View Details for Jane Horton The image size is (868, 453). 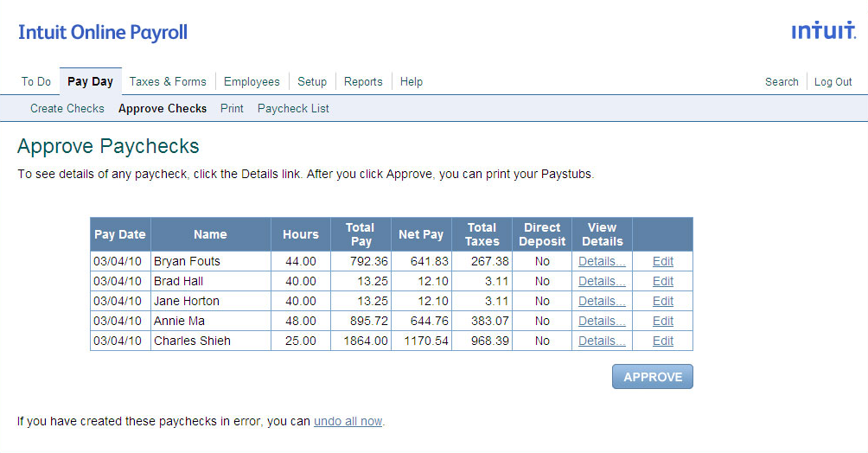(602, 301)
